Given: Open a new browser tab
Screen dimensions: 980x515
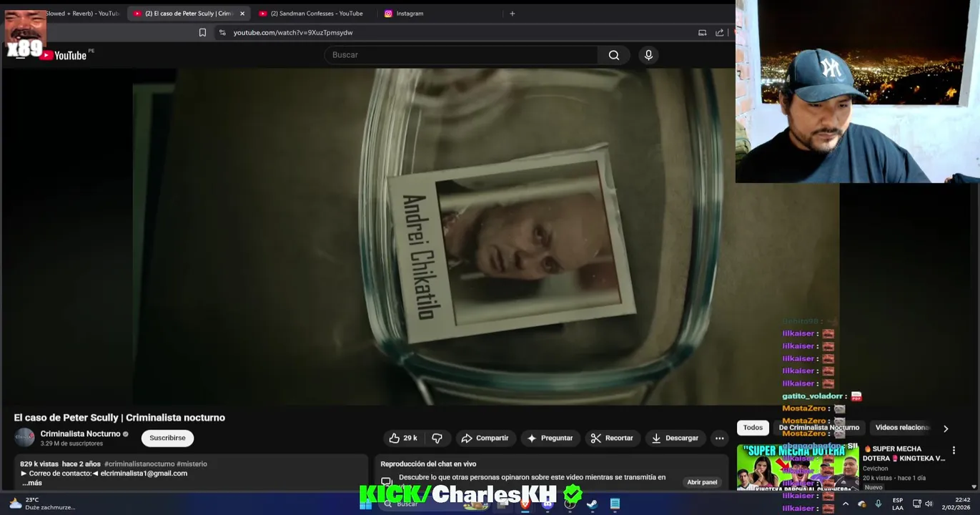Looking at the screenshot, I should tap(512, 14).
